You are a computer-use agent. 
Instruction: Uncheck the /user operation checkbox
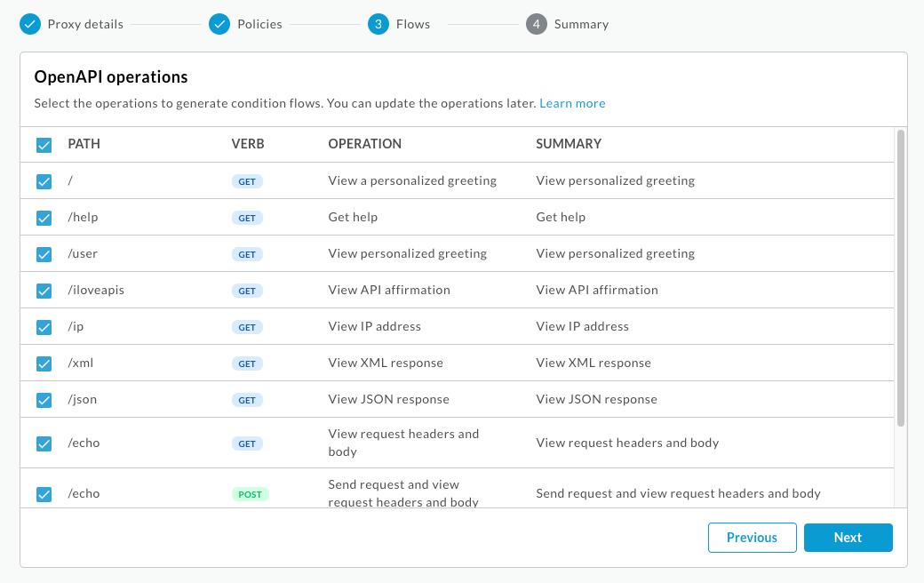pos(44,254)
